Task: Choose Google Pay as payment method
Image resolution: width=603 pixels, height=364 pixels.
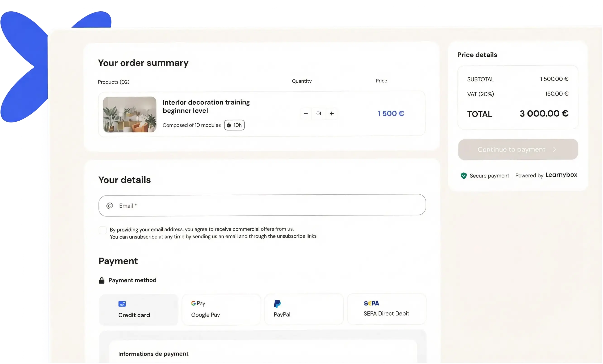Action: [221, 309]
